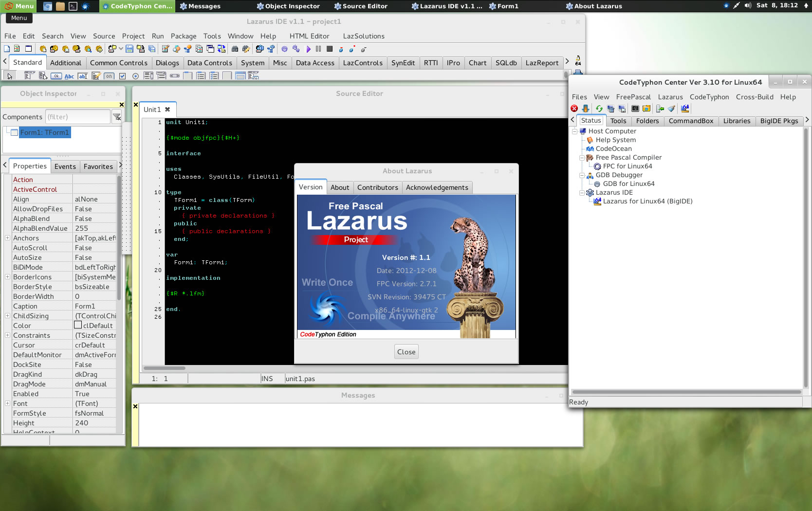The width and height of the screenshot is (812, 511).
Task: Pick the TEdit component icon
Action: (x=83, y=76)
